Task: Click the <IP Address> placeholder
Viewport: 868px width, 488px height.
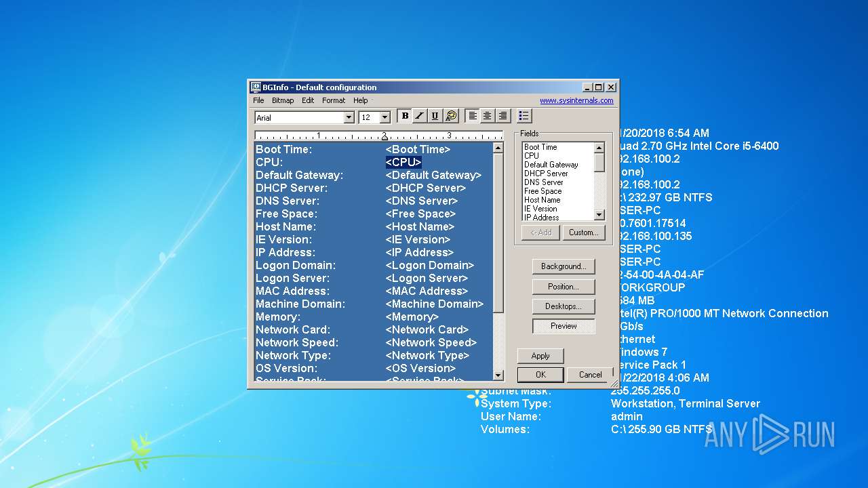Action: click(419, 252)
